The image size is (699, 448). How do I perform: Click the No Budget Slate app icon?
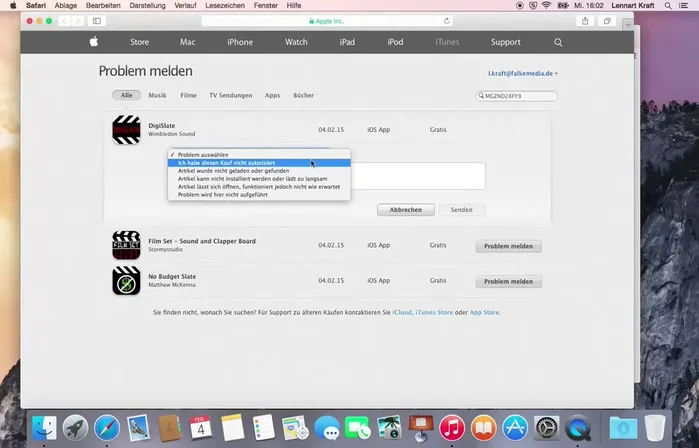click(x=126, y=281)
